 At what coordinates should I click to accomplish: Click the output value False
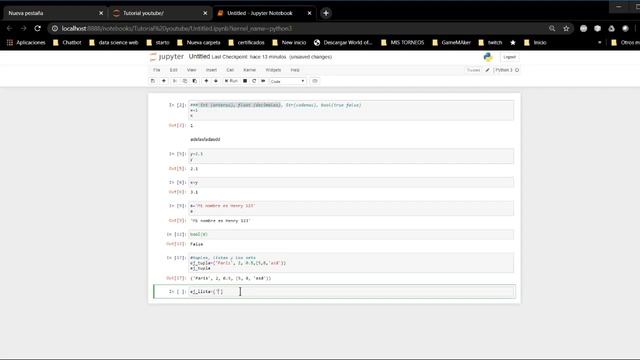(x=196, y=244)
